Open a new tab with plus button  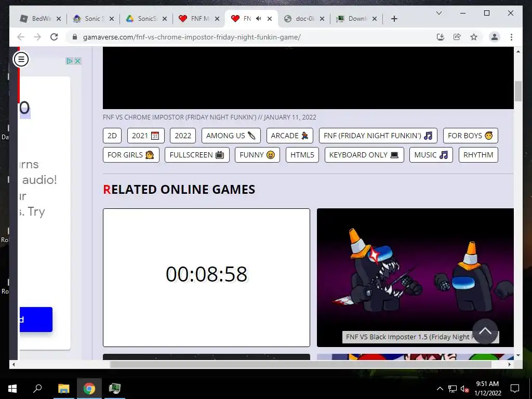pyautogui.click(x=394, y=19)
